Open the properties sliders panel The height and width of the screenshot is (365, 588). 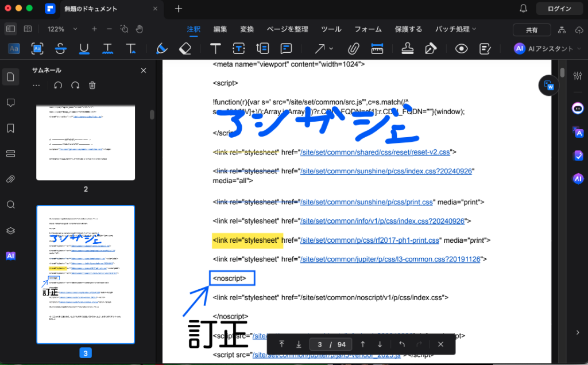[x=578, y=76]
